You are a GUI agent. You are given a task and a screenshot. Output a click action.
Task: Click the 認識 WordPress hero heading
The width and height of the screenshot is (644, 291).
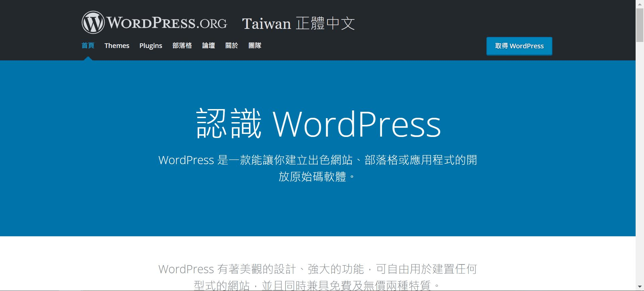coord(318,124)
